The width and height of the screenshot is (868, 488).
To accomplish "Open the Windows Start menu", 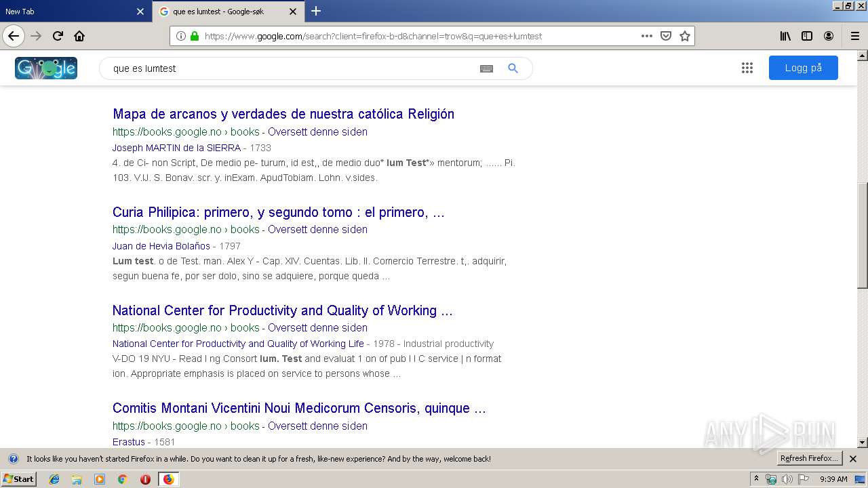I will pos(19,479).
